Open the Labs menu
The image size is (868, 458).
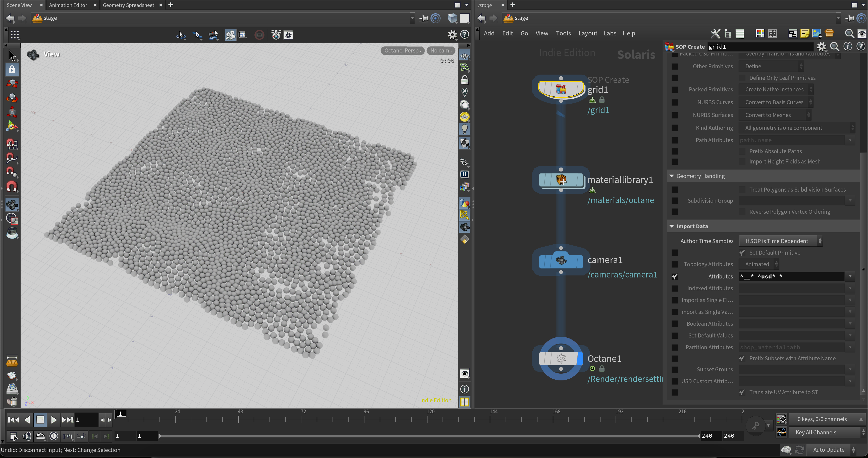(x=610, y=33)
